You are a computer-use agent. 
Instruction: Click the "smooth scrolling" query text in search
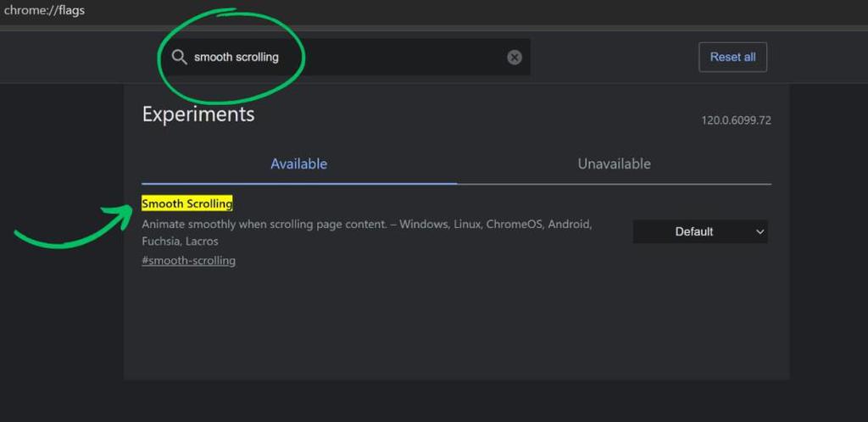236,57
